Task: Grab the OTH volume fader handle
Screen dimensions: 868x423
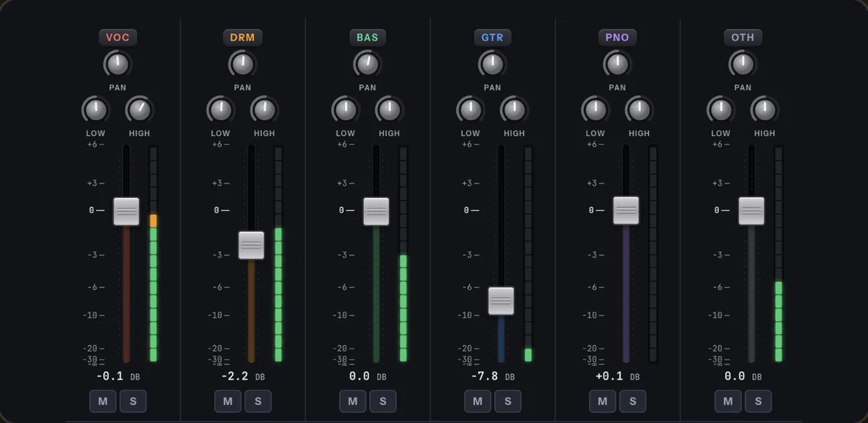Action: (x=751, y=211)
